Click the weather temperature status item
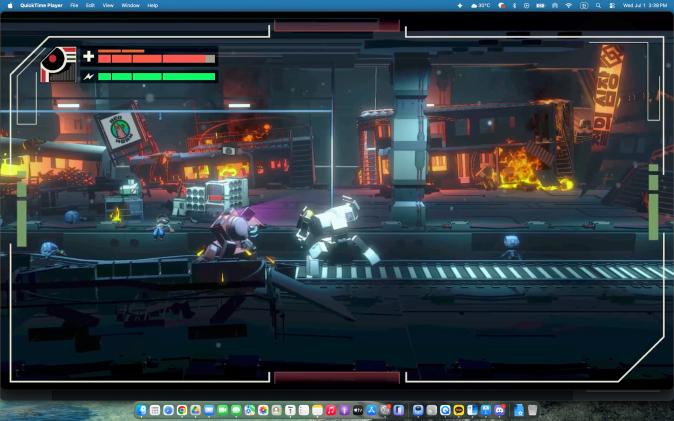The image size is (674, 421). [x=481, y=6]
